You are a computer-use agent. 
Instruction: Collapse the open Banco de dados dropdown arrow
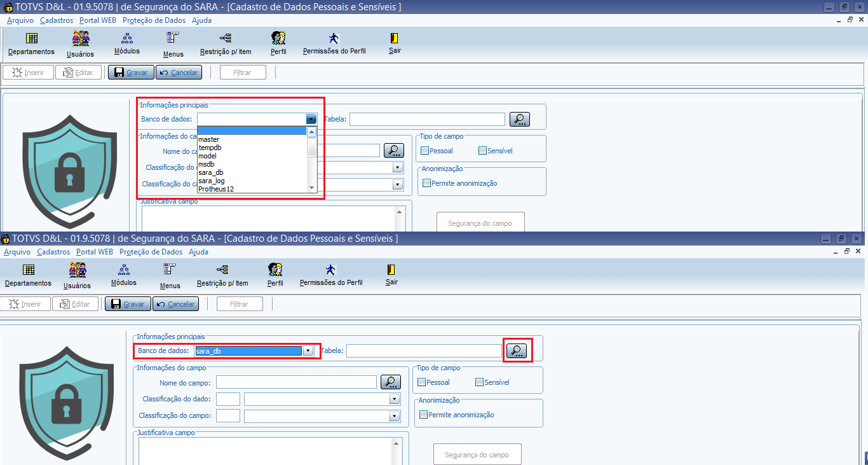[311, 119]
